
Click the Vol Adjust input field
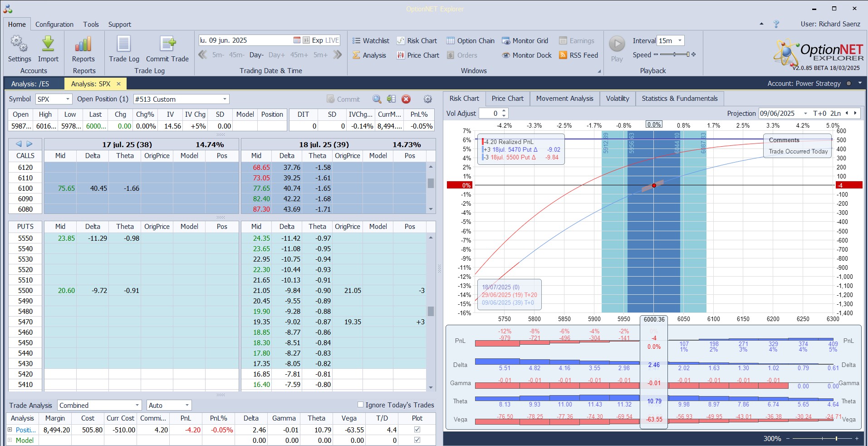pyautogui.click(x=490, y=114)
